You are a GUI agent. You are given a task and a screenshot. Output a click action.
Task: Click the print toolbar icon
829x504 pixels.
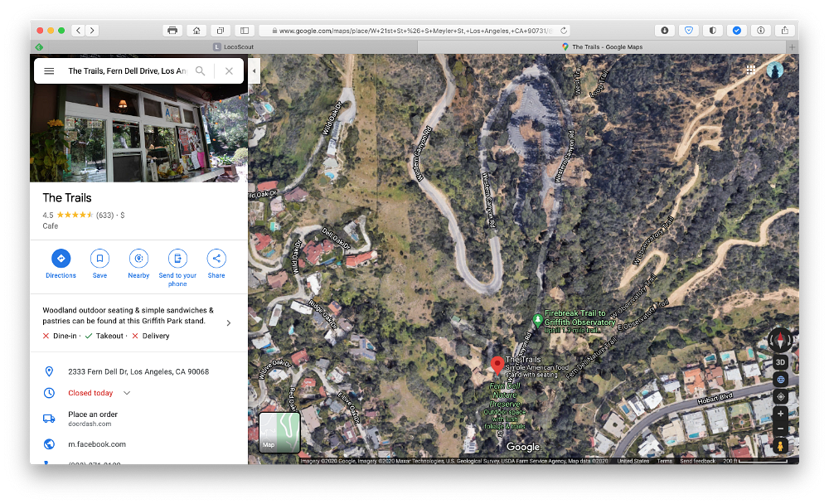(x=172, y=31)
